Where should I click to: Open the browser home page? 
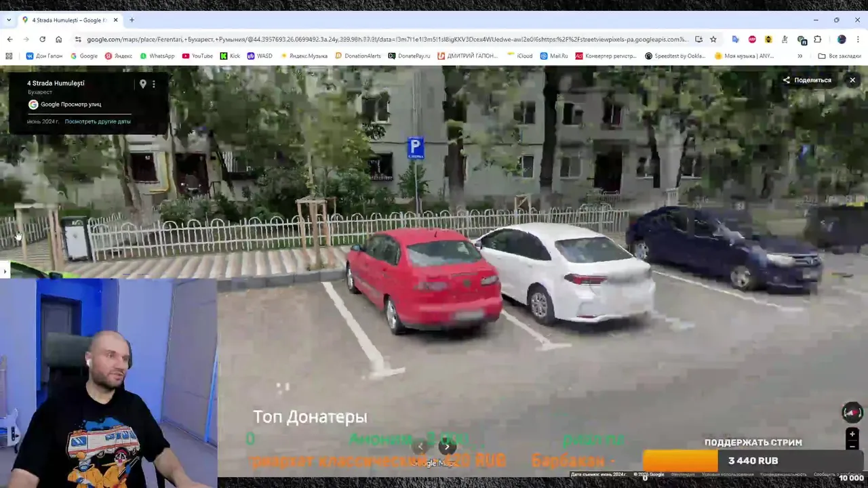58,39
